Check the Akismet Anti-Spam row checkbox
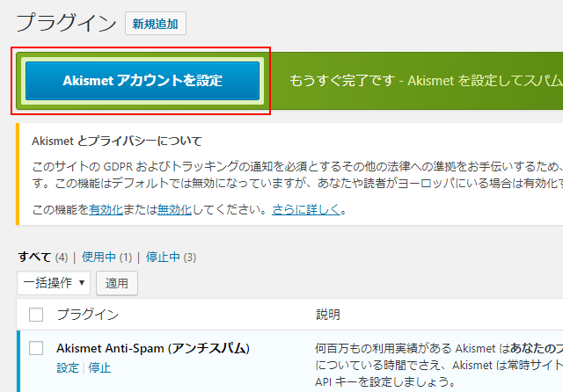Viewport: 563px width, 392px height. pos(36,348)
